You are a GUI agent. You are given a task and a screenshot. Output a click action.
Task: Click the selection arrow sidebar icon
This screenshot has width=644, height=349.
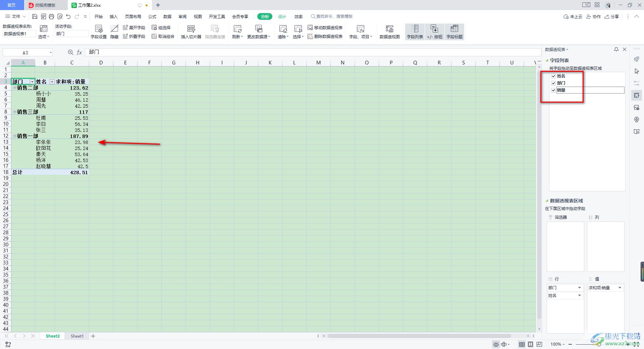[637, 71]
